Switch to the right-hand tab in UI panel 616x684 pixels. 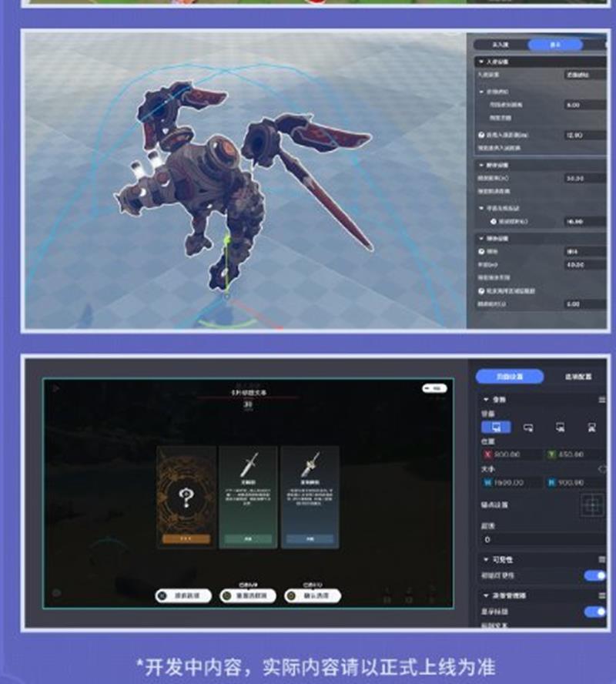coord(578,377)
